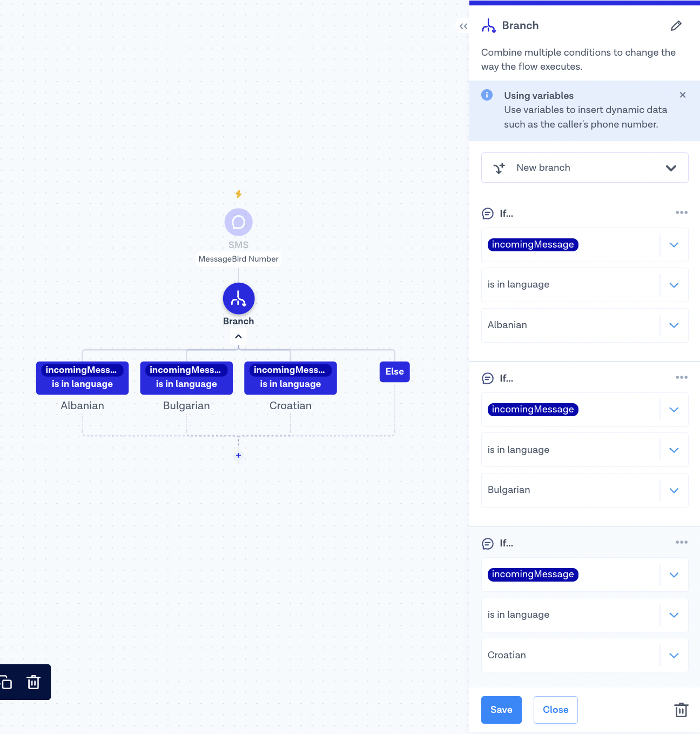Click the duplicate icon in bottom toolbar
This screenshot has width=700, height=734.
(6, 682)
